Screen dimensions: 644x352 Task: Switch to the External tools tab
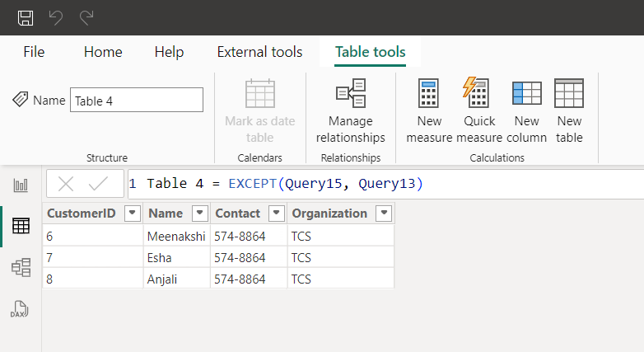click(x=259, y=52)
